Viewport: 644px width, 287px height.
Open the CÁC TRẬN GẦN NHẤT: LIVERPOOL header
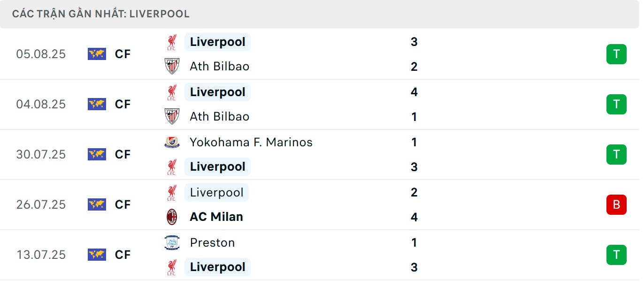tap(101, 14)
